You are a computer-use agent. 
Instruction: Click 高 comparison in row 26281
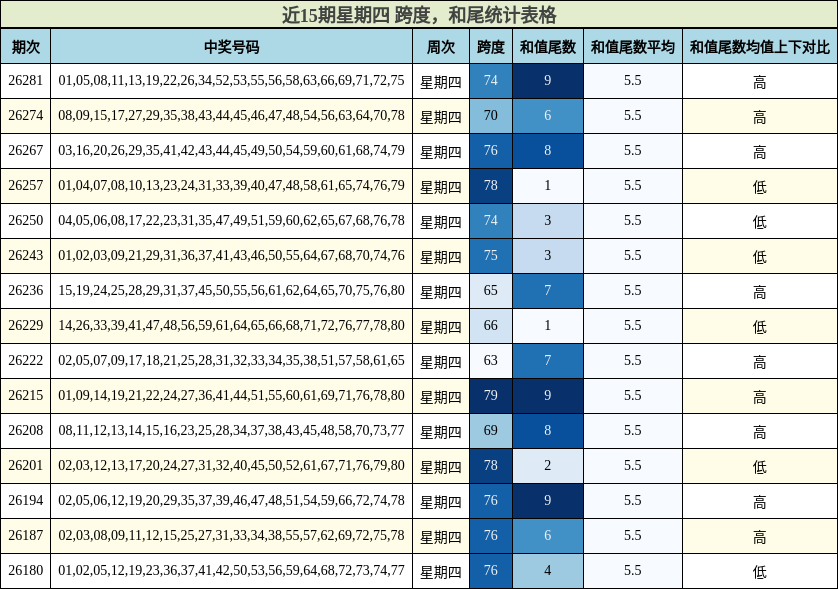pos(759,82)
